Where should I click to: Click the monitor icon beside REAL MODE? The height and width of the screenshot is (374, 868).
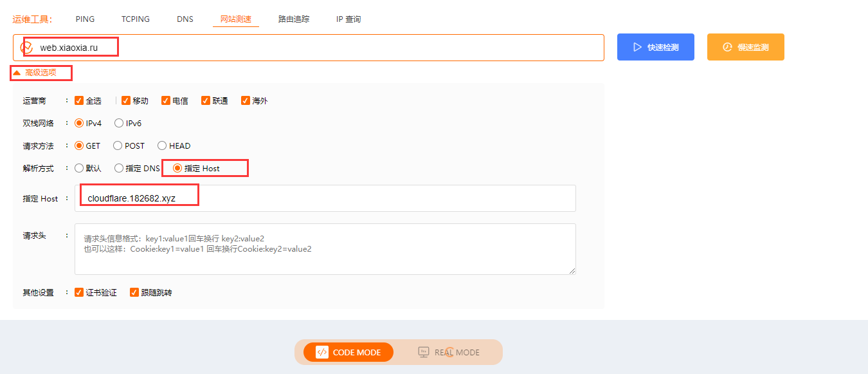click(x=424, y=352)
